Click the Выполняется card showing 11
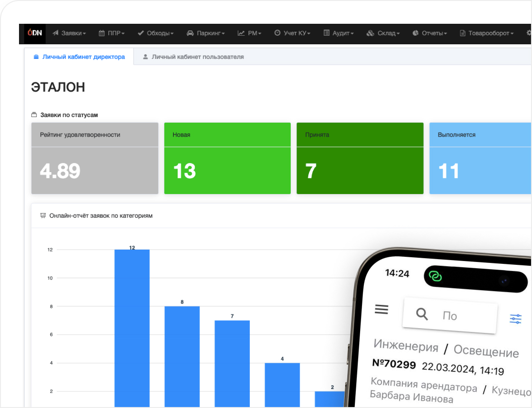Screen dimensions: 532x408 point(480,158)
